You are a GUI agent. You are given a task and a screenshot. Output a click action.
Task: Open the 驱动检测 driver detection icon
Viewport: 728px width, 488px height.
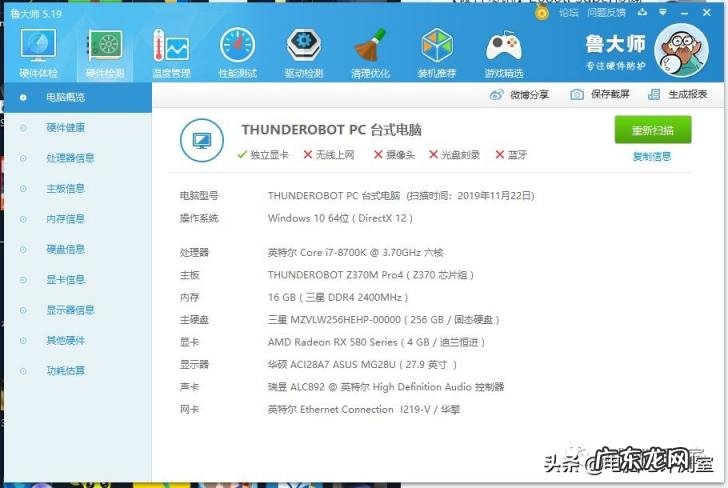click(304, 53)
